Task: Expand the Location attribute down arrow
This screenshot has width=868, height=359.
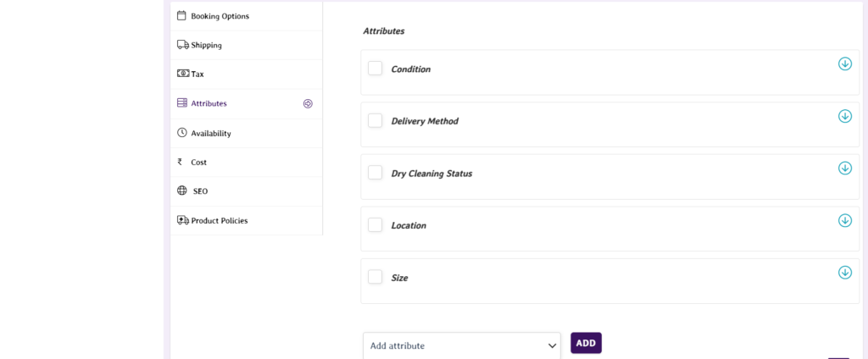Action: tap(844, 220)
